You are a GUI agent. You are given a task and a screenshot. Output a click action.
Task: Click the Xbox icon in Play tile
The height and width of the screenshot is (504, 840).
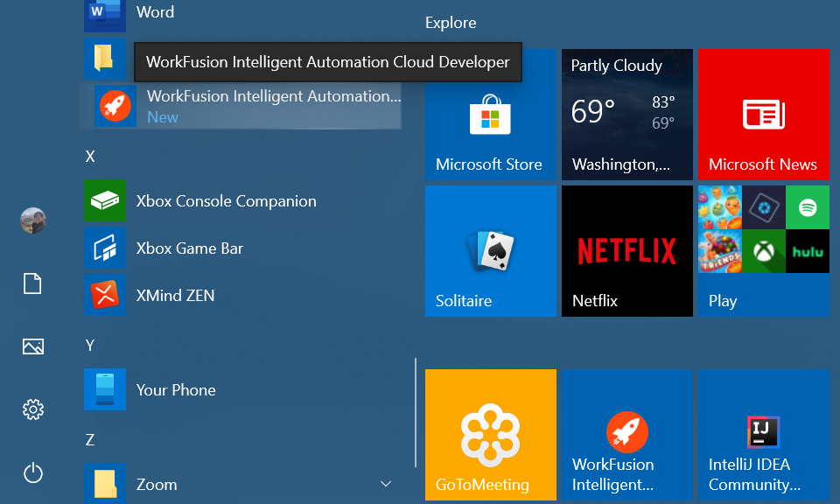point(764,251)
